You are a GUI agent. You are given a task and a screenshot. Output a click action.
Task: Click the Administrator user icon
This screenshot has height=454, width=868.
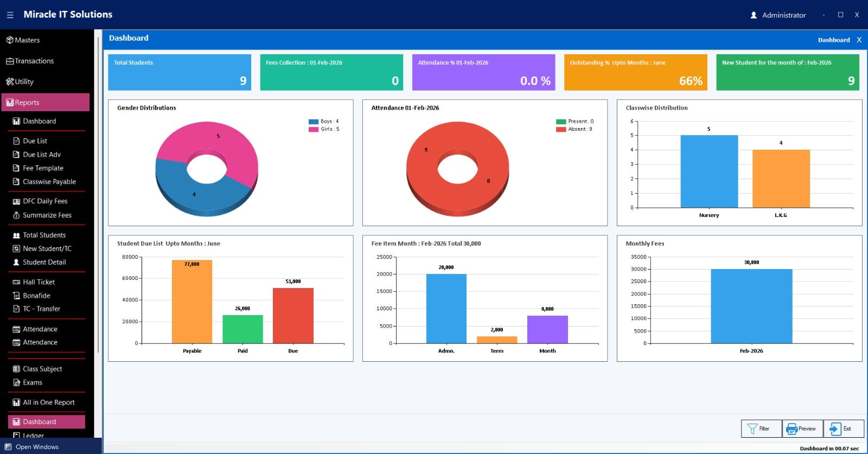(x=754, y=15)
